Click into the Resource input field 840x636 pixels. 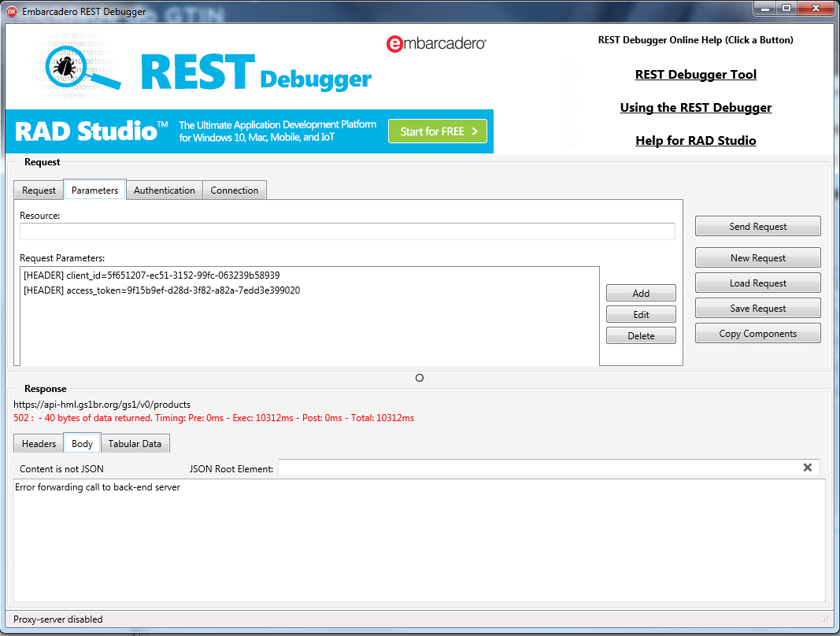tap(347, 231)
